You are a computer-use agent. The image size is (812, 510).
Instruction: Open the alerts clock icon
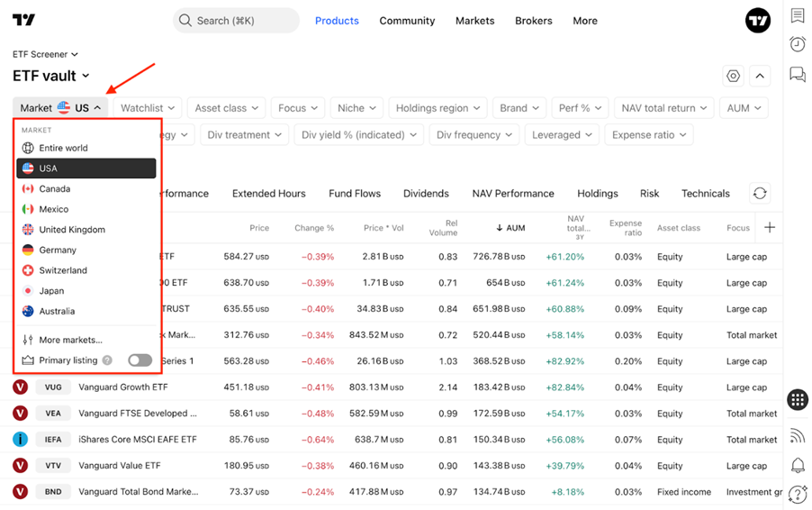click(798, 44)
